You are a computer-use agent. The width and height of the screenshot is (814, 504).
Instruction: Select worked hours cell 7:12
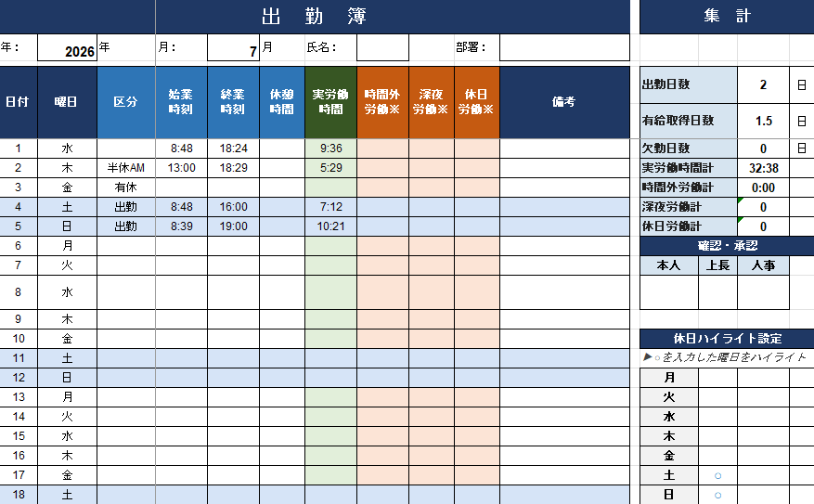(x=330, y=207)
